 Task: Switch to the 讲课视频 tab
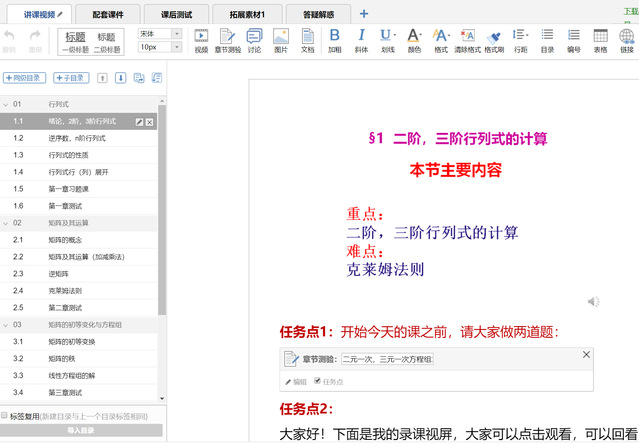click(x=40, y=15)
